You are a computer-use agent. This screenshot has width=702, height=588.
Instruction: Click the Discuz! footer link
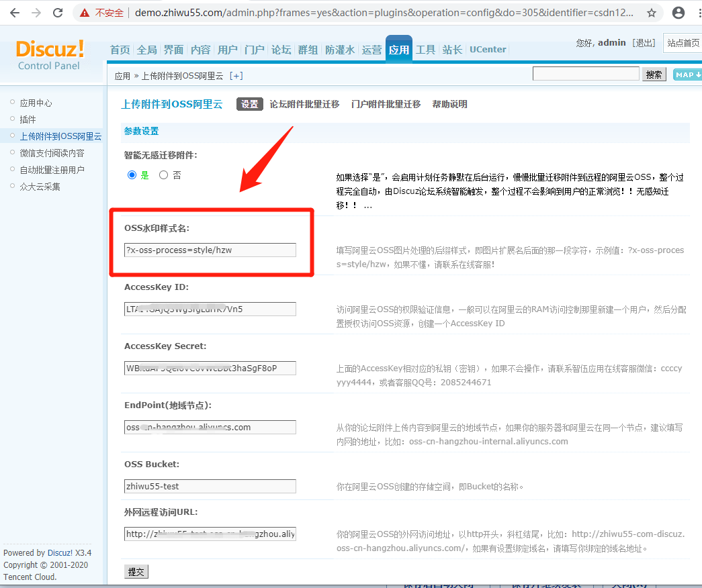60,552
